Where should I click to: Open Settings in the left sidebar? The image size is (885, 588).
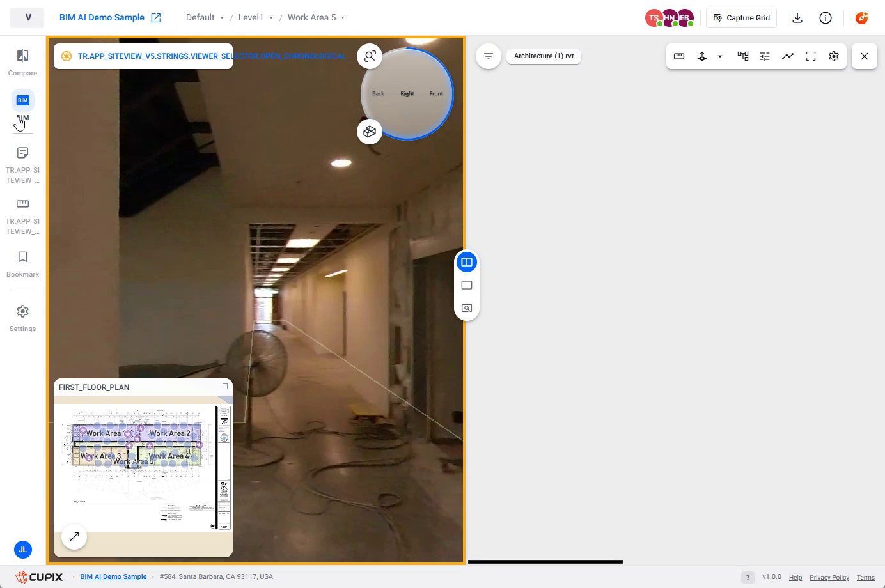point(22,318)
